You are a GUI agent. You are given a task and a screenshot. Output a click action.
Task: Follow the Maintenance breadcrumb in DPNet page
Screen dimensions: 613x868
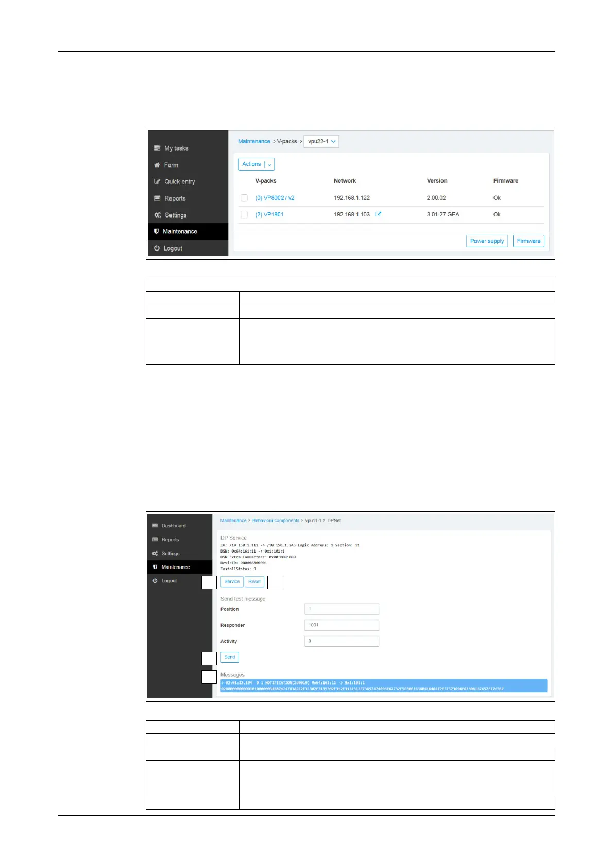tap(233, 521)
